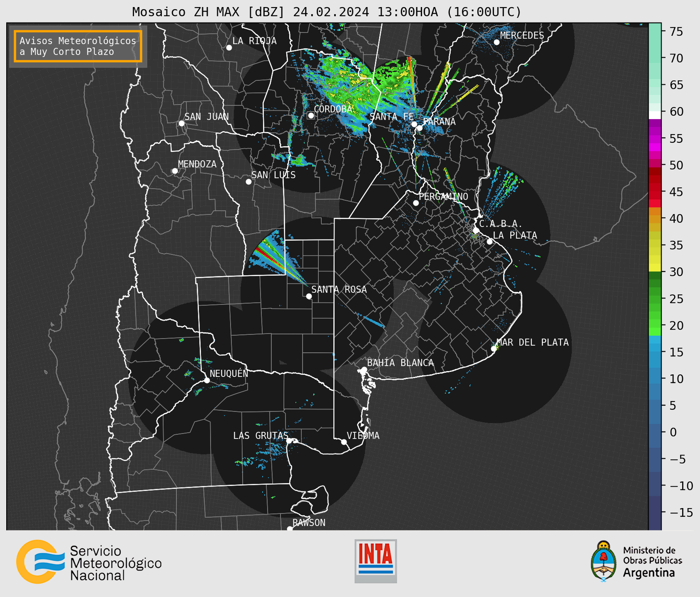Select the San Juan city marker

point(181,123)
